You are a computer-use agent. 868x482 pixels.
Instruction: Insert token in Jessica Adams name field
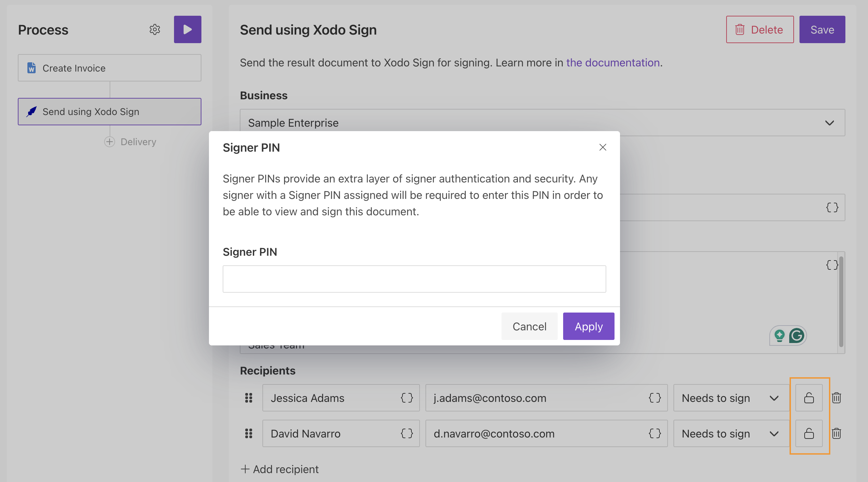pos(407,398)
